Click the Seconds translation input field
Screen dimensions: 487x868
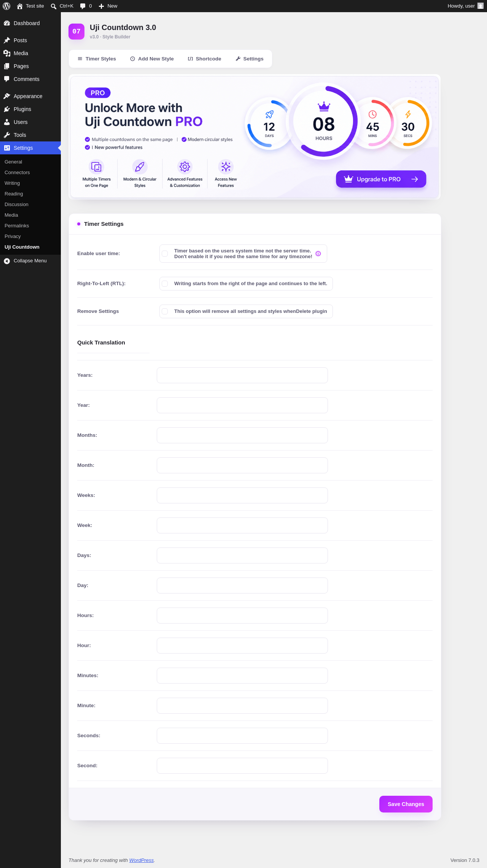pos(242,736)
